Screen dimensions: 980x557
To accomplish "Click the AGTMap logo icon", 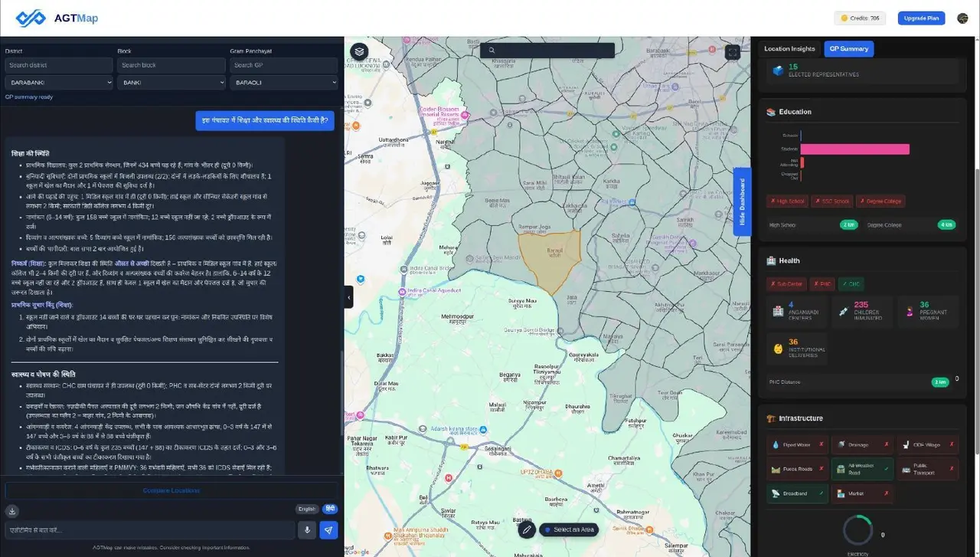I will click(x=31, y=18).
